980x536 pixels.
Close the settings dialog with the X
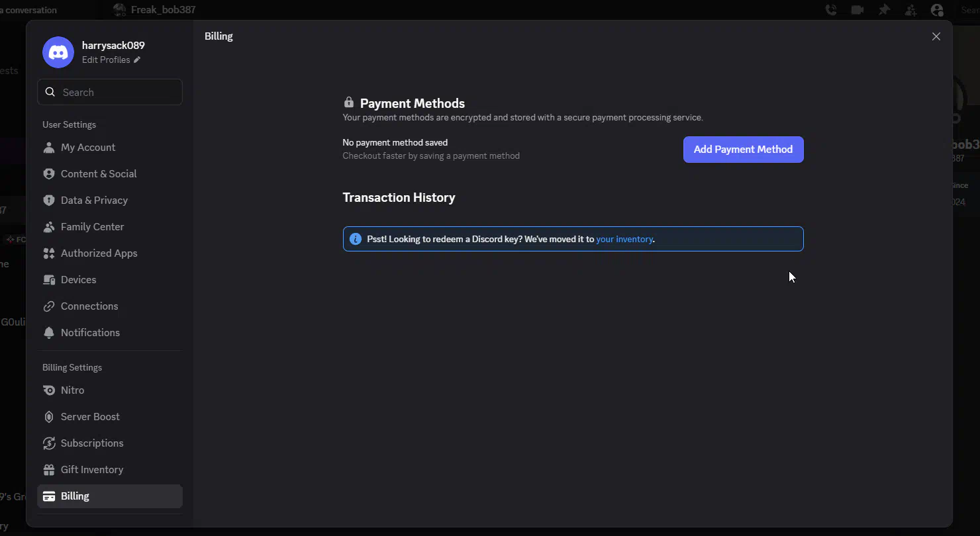coord(936,37)
